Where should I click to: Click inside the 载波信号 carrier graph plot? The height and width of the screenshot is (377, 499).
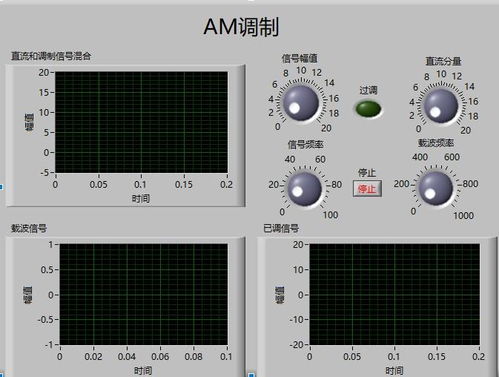[144, 294]
